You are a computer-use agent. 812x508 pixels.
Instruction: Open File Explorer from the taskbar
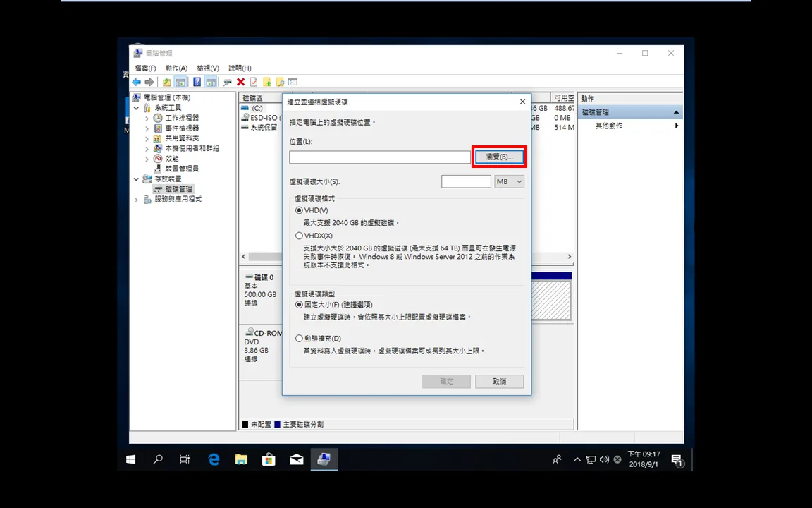coord(241,459)
